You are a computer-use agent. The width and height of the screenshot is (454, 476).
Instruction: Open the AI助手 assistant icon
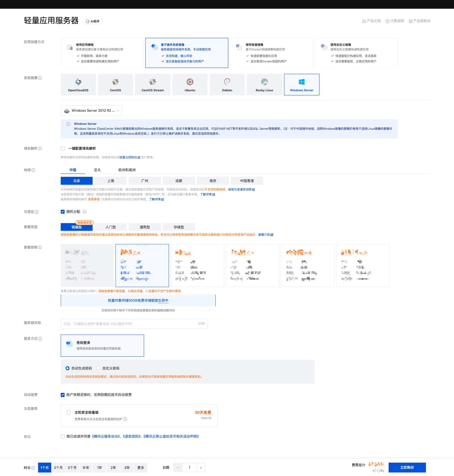click(88, 21)
